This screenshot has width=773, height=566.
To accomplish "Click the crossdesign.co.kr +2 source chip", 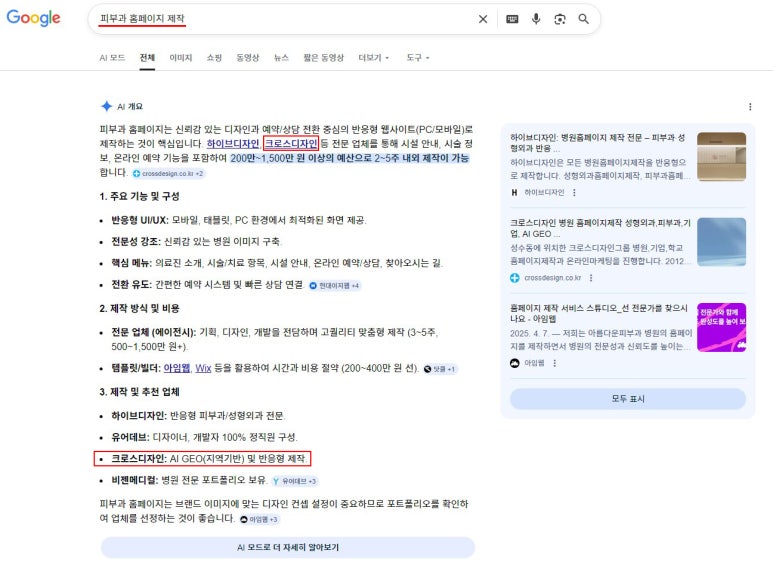I will (x=168, y=174).
